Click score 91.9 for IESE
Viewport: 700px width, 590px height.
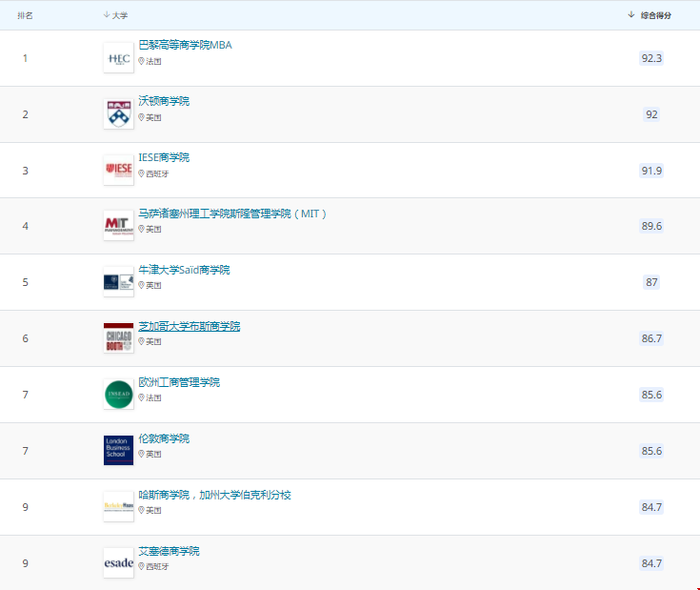click(651, 171)
